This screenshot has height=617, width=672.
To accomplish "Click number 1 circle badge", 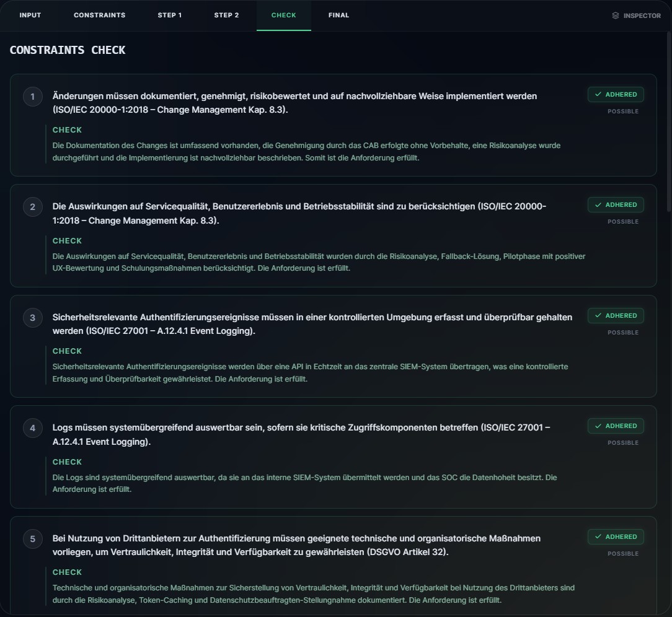I will 33,97.
